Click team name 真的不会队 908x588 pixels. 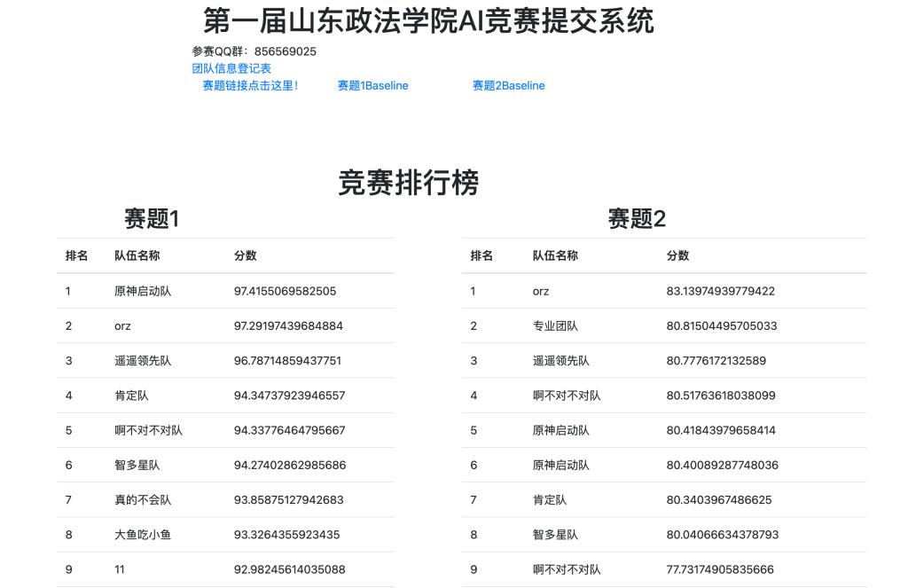pyautogui.click(x=143, y=500)
